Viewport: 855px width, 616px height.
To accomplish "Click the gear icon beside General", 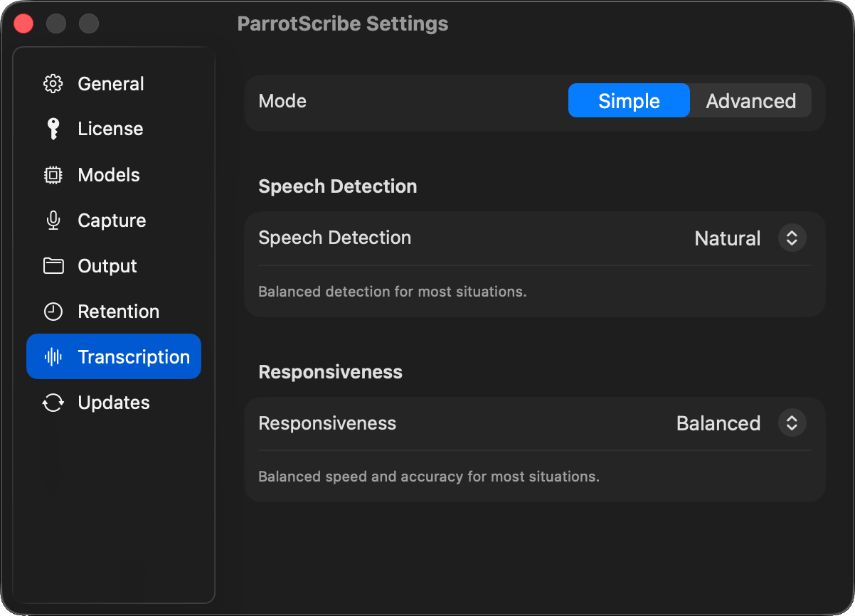I will pos(53,84).
